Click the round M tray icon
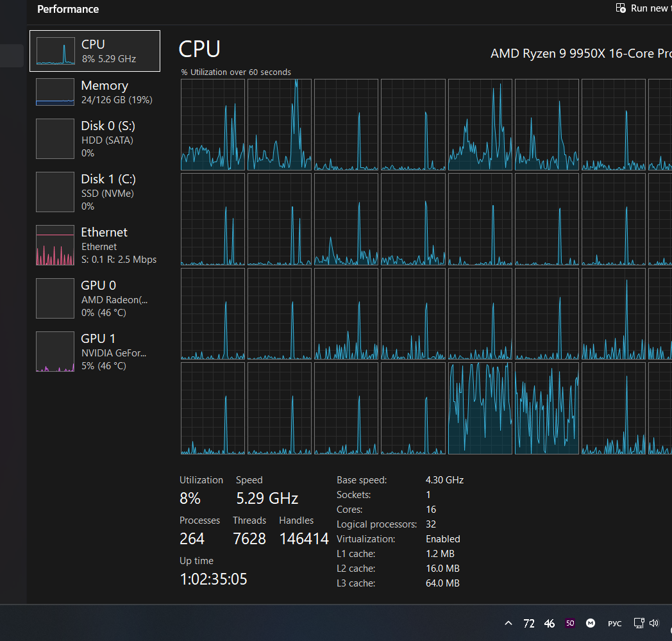The width and height of the screenshot is (672, 641). pos(591,623)
